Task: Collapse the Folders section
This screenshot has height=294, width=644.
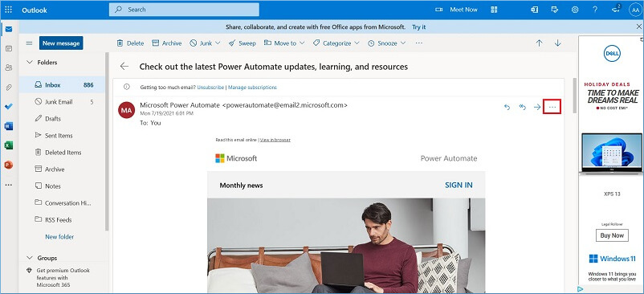Action: click(x=29, y=63)
